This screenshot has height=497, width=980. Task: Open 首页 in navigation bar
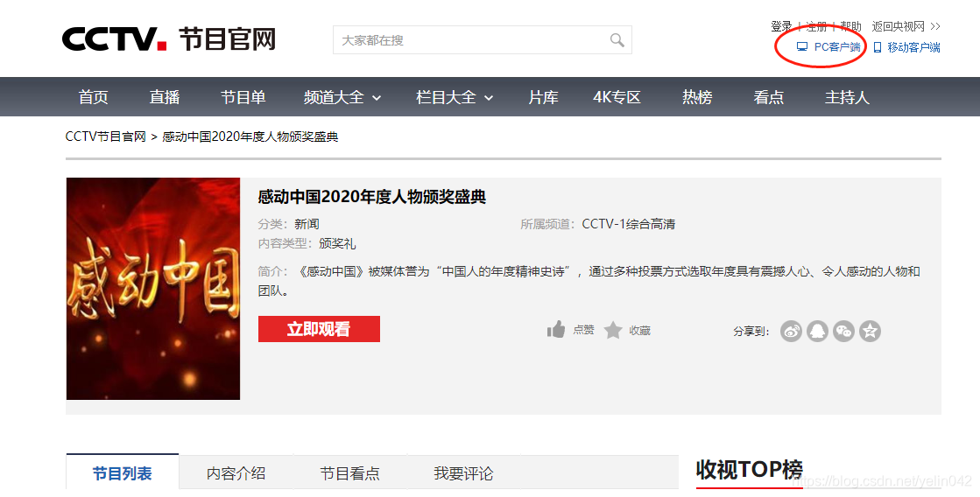tap(93, 97)
